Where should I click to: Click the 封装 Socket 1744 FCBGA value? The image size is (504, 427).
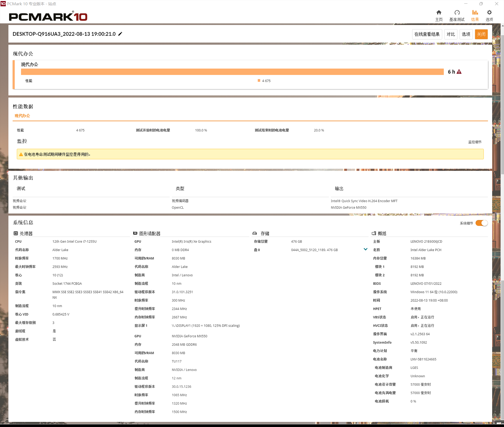pos(67,284)
